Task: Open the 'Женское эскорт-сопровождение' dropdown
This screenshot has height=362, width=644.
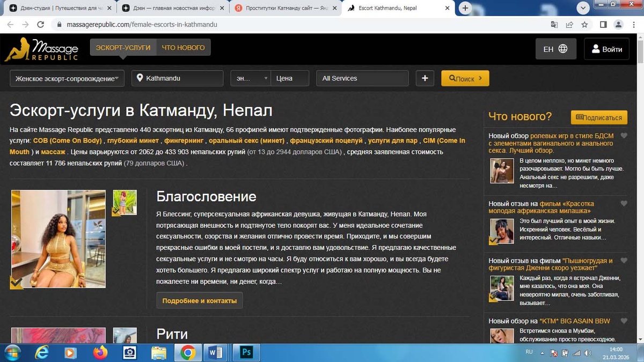Action: [x=67, y=78]
